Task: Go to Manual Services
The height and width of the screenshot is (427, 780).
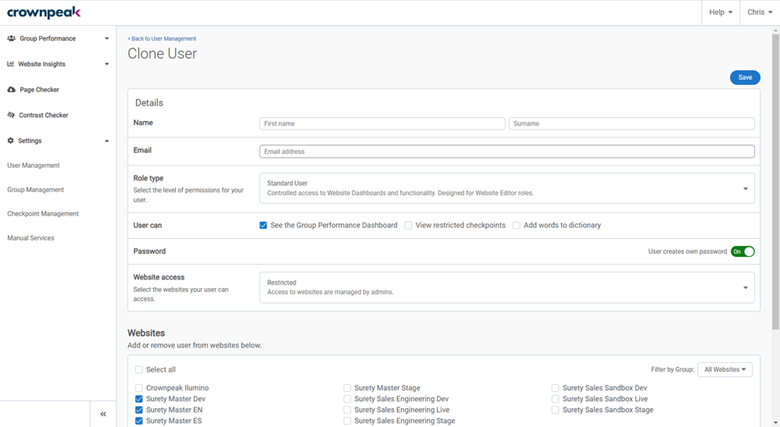Action: (x=30, y=238)
